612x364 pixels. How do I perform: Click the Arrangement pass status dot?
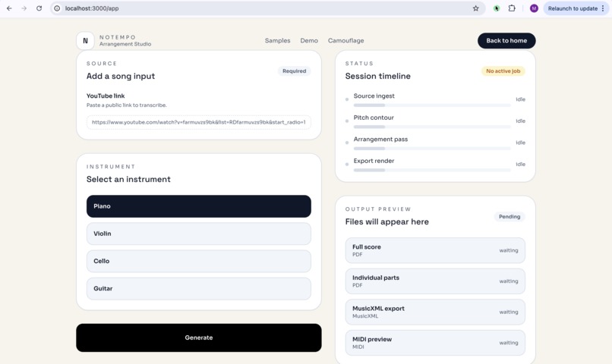coord(347,143)
